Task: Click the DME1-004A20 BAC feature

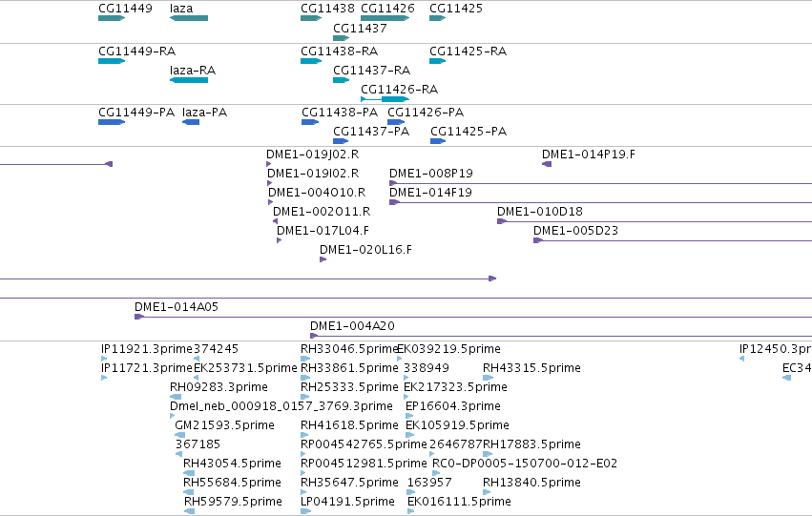Action: click(x=561, y=336)
